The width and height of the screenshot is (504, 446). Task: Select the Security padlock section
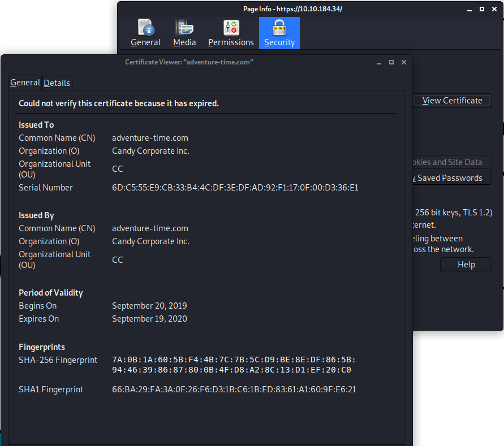279,33
